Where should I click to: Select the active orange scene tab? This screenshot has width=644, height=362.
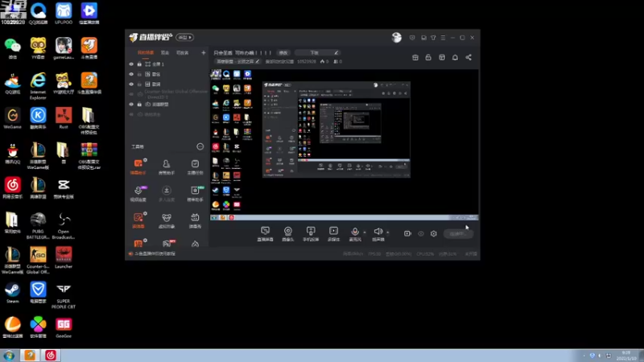pyautogui.click(x=146, y=52)
